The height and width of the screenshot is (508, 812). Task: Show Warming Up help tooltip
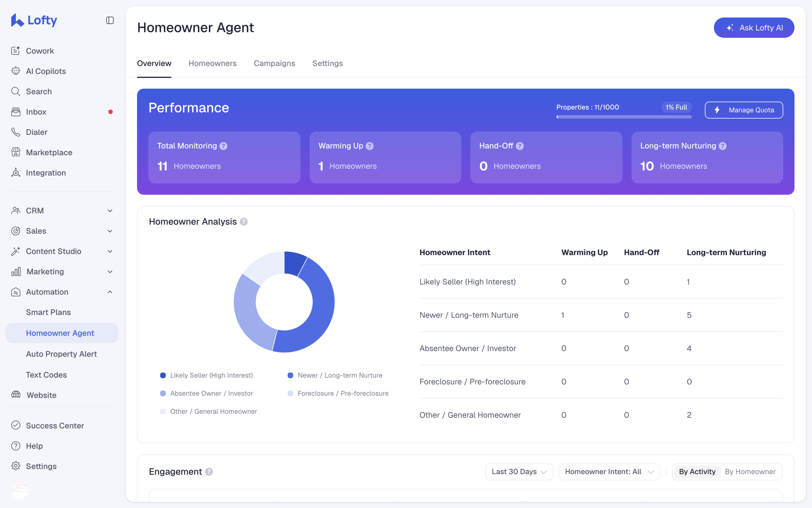pos(369,146)
